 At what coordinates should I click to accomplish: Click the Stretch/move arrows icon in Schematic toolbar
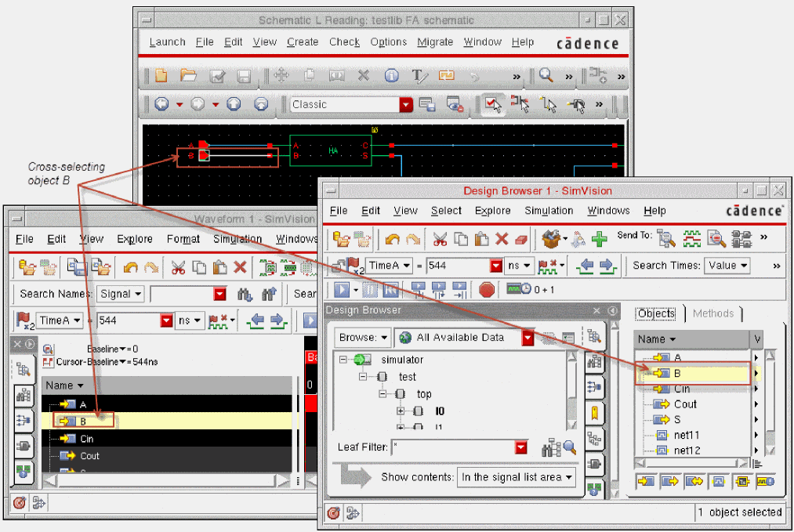click(281, 75)
